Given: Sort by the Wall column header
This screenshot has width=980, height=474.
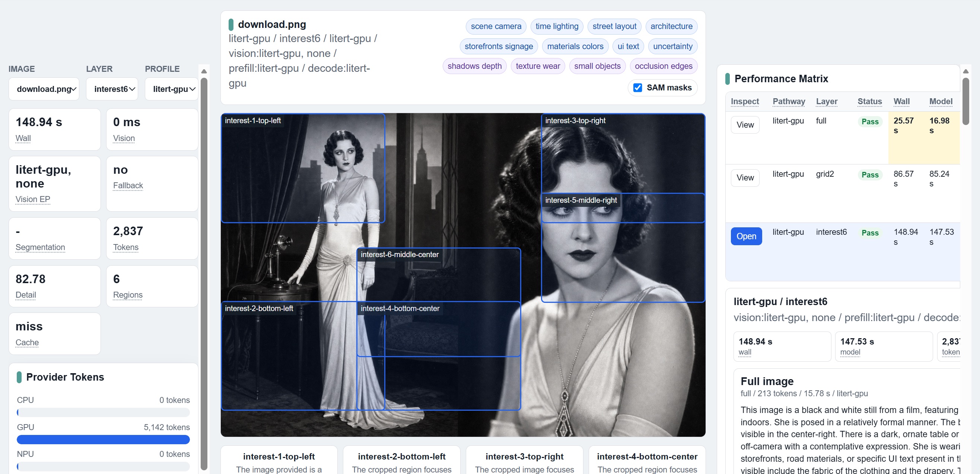Looking at the screenshot, I should [901, 102].
